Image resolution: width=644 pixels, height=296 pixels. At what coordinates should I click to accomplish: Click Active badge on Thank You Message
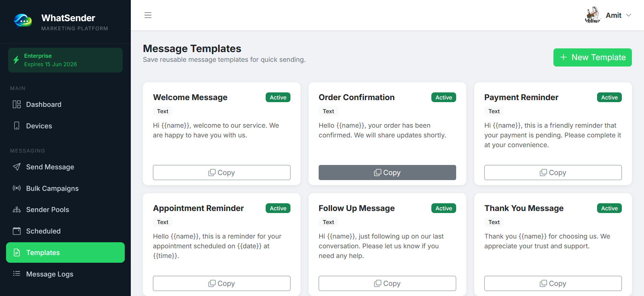(x=609, y=208)
